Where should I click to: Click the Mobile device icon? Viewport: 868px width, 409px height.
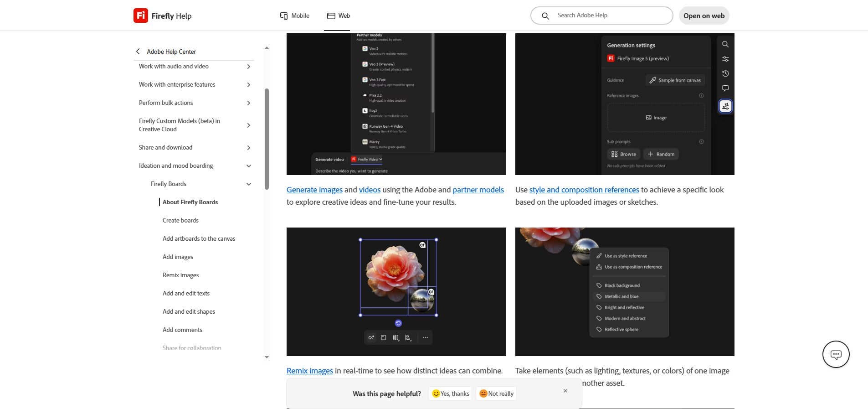pyautogui.click(x=283, y=16)
